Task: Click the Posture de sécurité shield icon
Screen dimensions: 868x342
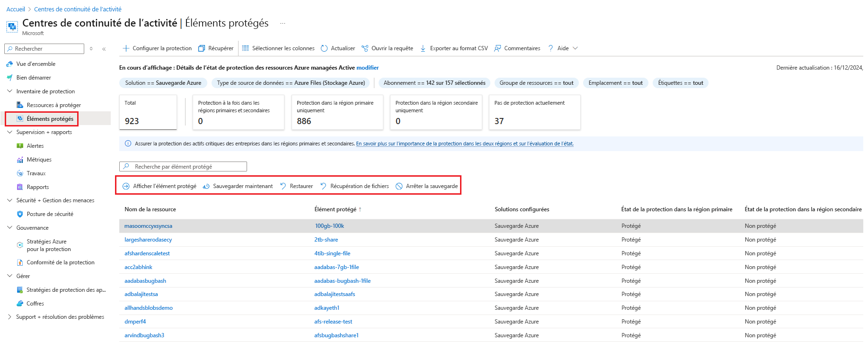Action: (x=20, y=214)
